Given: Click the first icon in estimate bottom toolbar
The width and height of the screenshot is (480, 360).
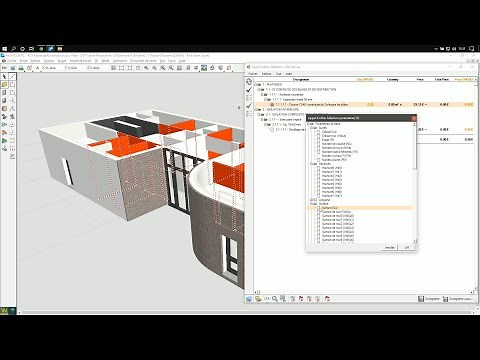Looking at the screenshot, I should tap(249, 299).
